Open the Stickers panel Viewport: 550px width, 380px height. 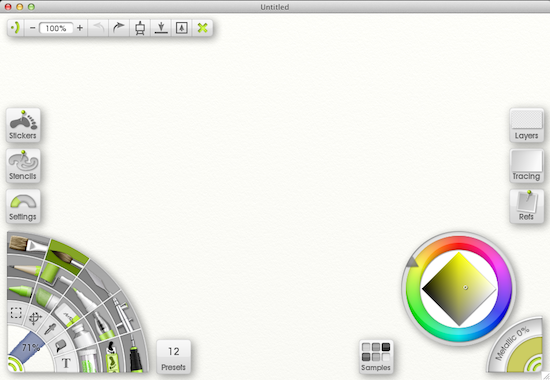tap(23, 125)
